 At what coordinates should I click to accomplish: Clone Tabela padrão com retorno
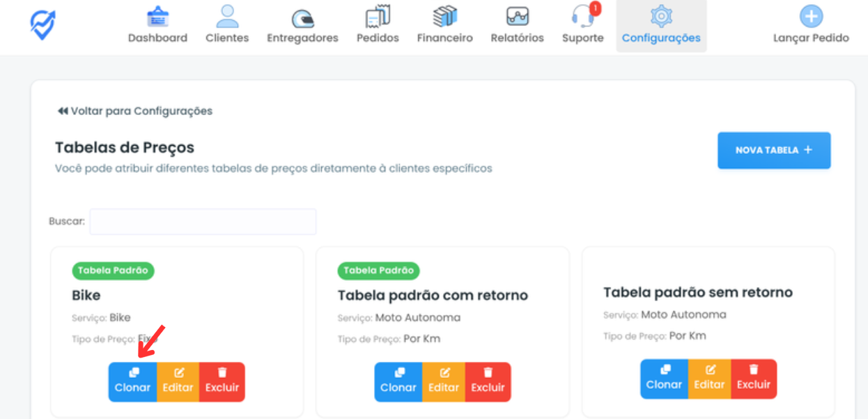(x=398, y=381)
